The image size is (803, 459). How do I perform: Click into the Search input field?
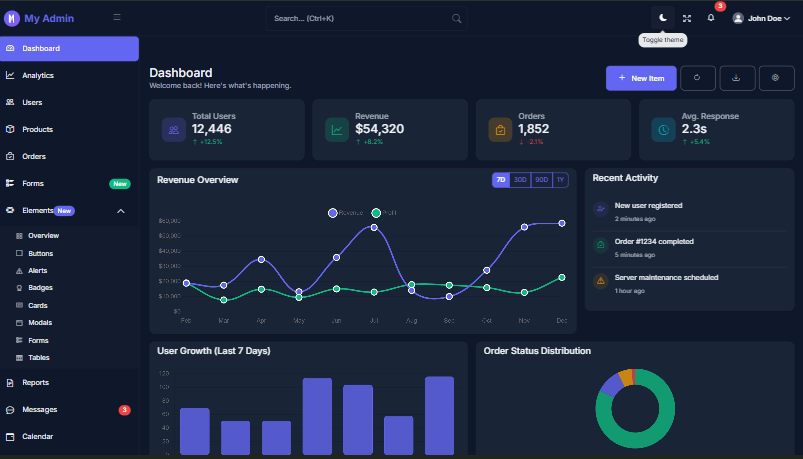click(x=360, y=18)
